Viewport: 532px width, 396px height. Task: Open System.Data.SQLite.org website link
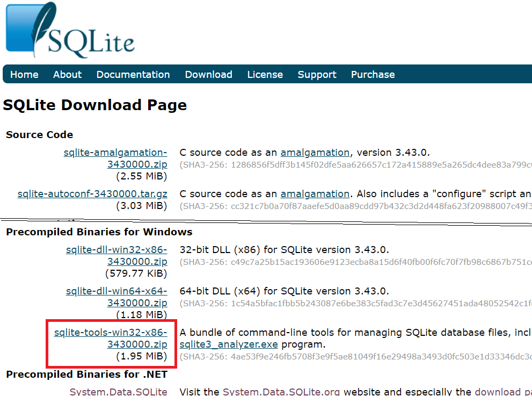[x=281, y=392]
